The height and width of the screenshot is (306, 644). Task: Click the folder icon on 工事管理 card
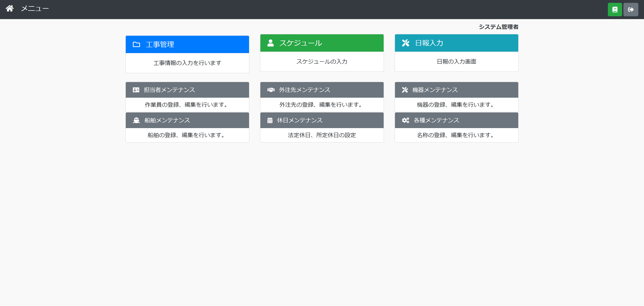136,44
